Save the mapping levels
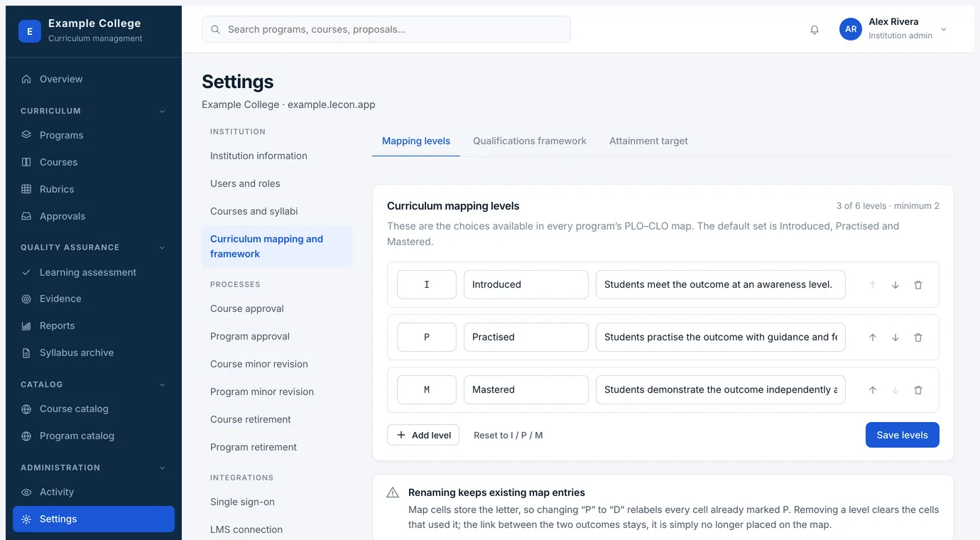Image resolution: width=980 pixels, height=540 pixels. [x=902, y=435]
